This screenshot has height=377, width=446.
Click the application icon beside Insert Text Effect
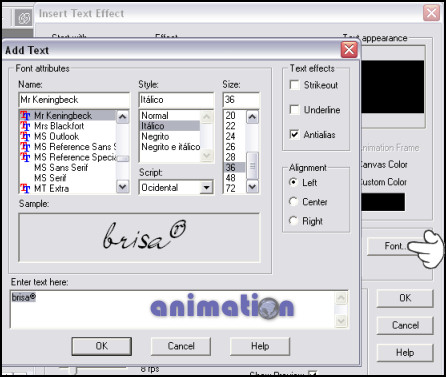pos(24,18)
